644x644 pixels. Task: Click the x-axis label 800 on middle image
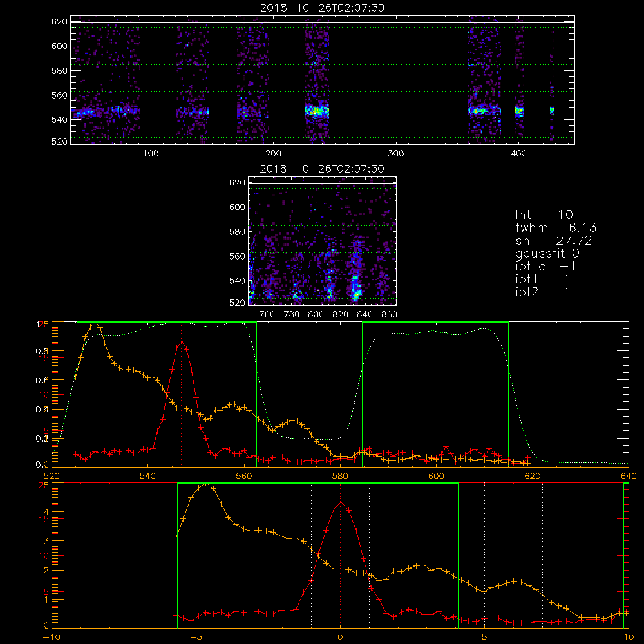pyautogui.click(x=316, y=314)
